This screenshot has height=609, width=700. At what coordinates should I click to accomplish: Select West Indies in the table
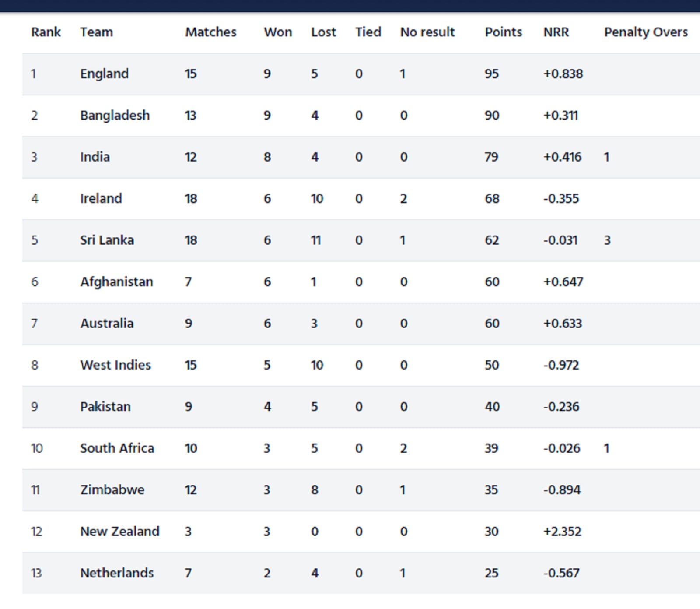[x=115, y=365]
